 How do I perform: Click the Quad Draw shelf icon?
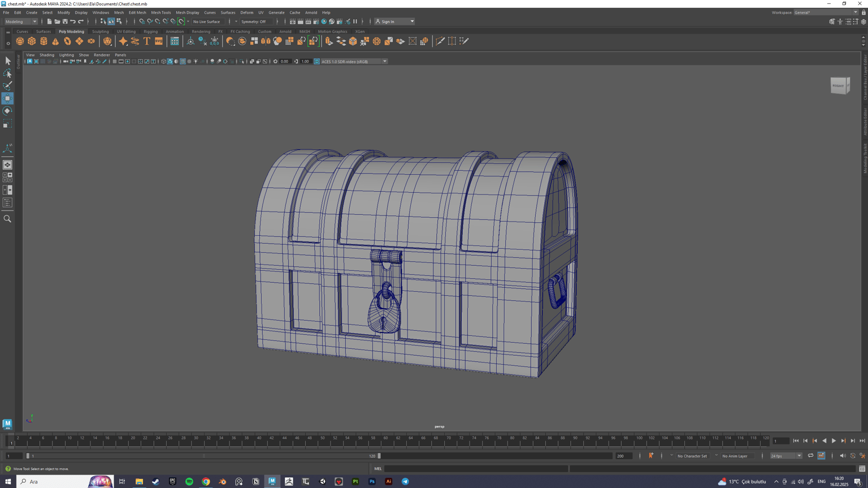click(x=464, y=41)
